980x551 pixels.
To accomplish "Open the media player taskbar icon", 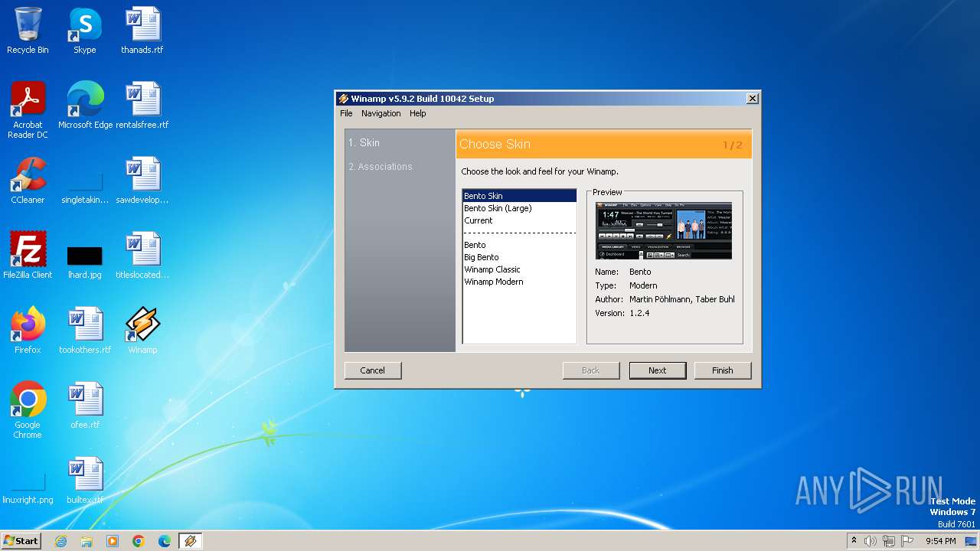I will pyautogui.click(x=113, y=541).
